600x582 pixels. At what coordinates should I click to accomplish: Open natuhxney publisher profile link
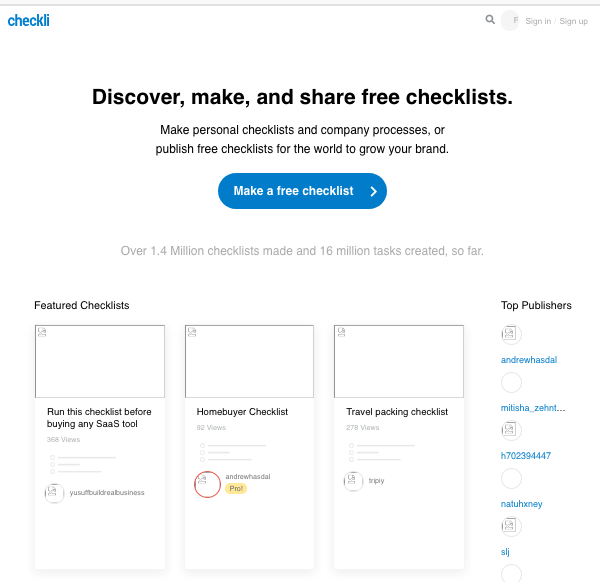[522, 504]
